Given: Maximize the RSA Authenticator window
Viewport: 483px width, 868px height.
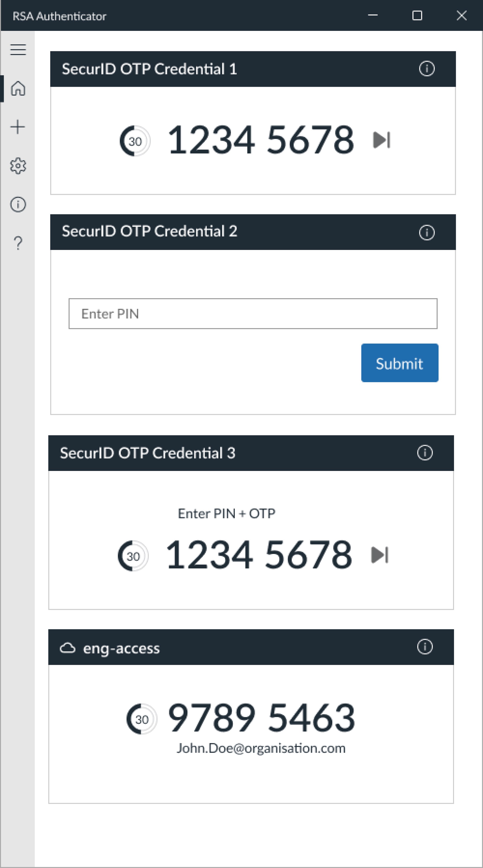Looking at the screenshot, I should pyautogui.click(x=417, y=15).
